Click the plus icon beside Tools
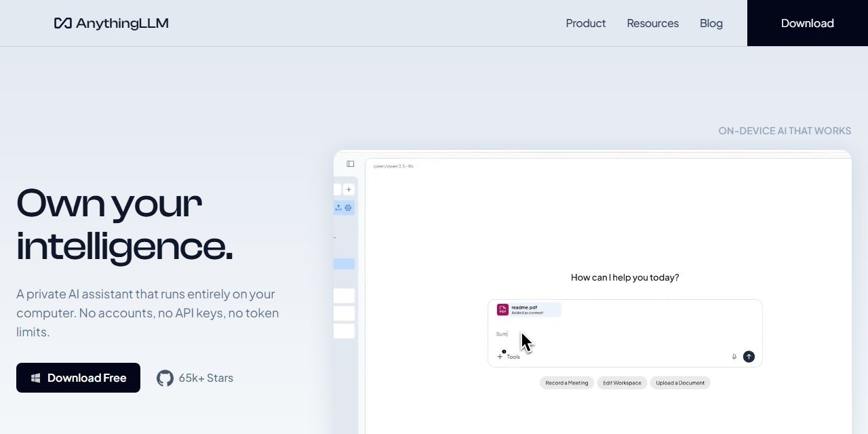 pos(500,357)
